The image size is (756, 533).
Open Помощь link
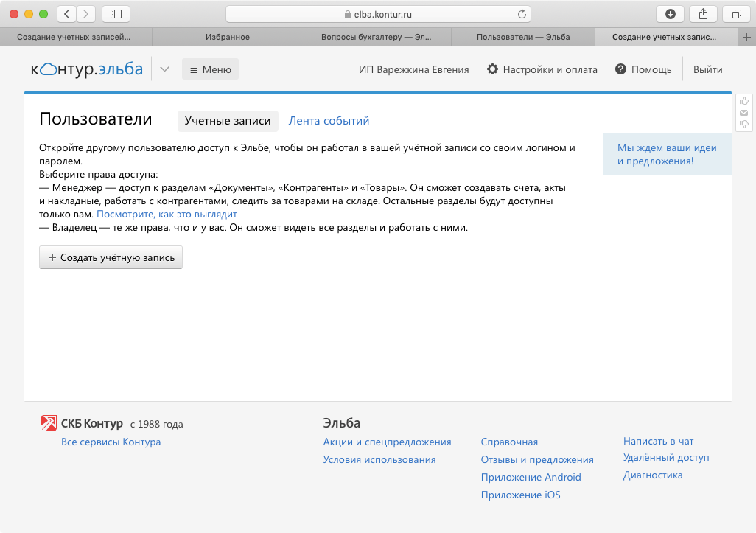[x=651, y=69]
